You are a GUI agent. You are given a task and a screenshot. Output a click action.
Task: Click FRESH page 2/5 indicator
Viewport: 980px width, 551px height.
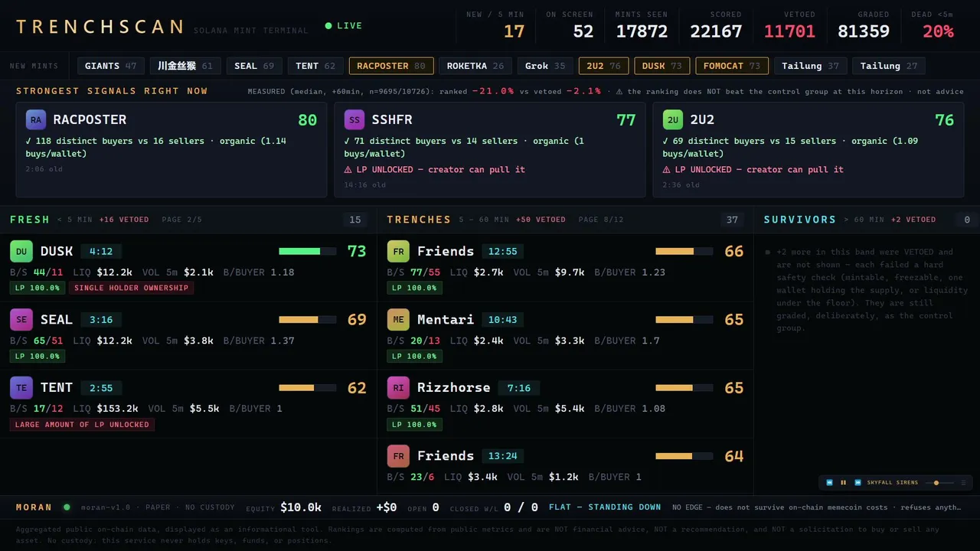[182, 220]
